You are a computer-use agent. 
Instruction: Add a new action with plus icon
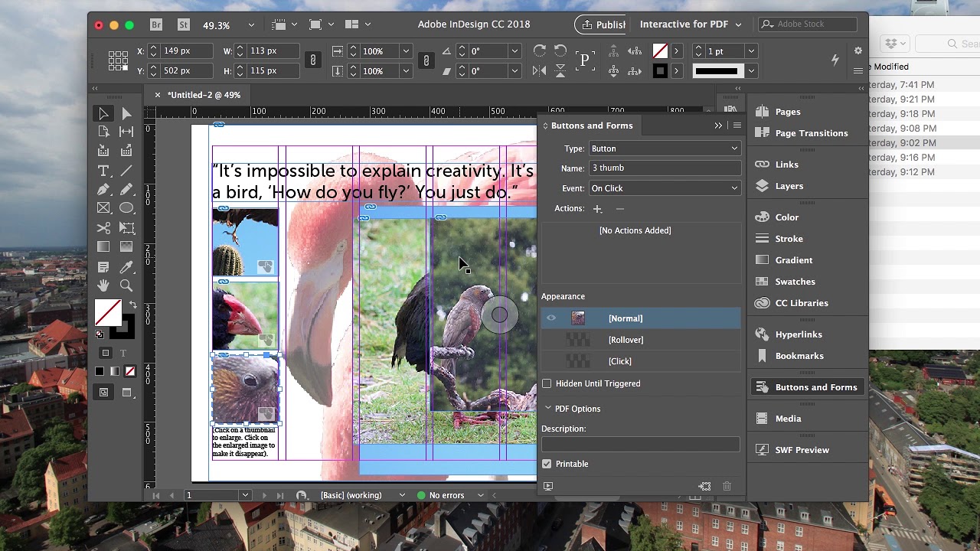tap(597, 209)
